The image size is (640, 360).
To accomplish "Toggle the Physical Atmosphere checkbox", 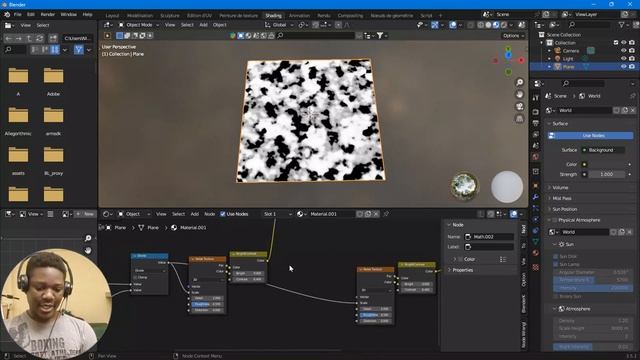I will tap(555, 220).
